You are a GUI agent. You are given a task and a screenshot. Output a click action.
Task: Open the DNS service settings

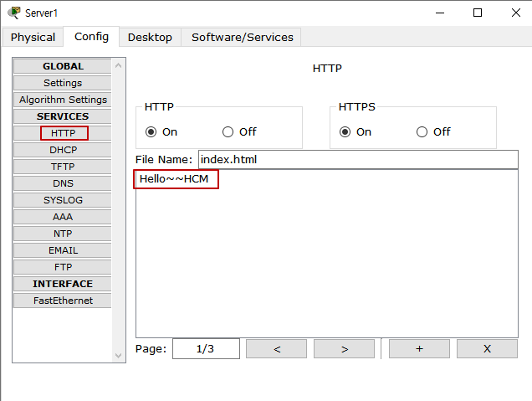click(63, 183)
